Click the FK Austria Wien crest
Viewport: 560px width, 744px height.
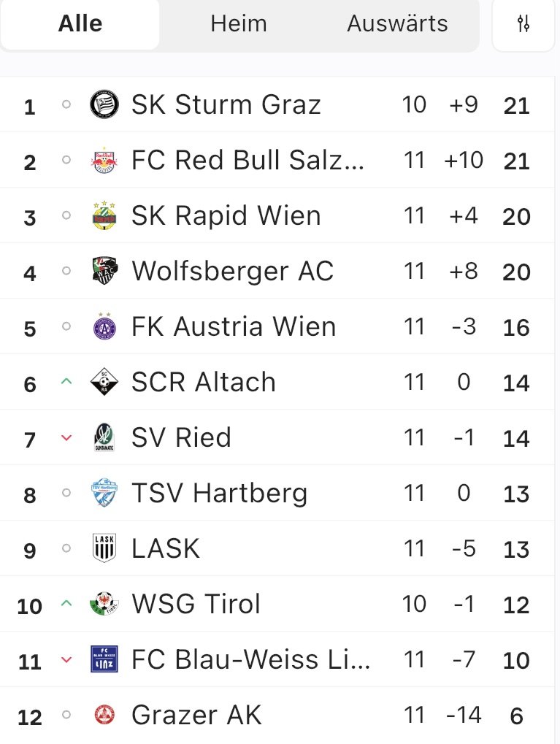pos(104,327)
